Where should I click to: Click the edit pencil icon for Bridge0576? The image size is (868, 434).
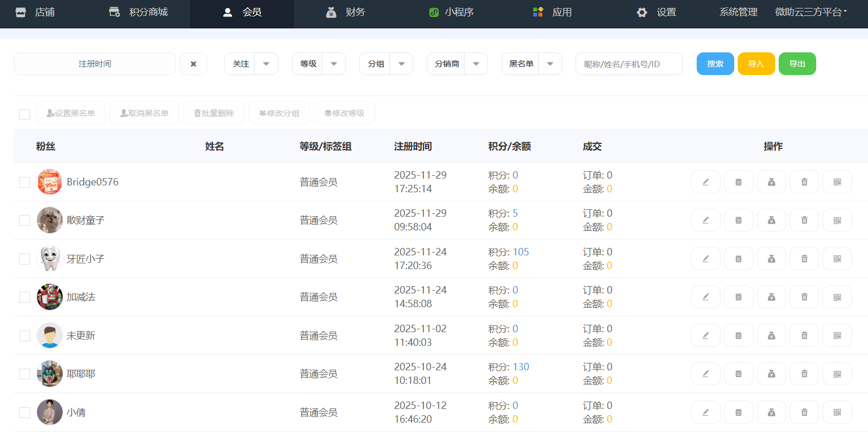pos(705,182)
